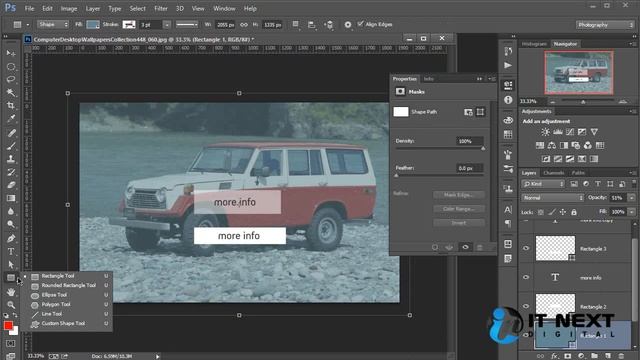Click the Density slider handle
The width and height of the screenshot is (640, 360).
(483, 148)
